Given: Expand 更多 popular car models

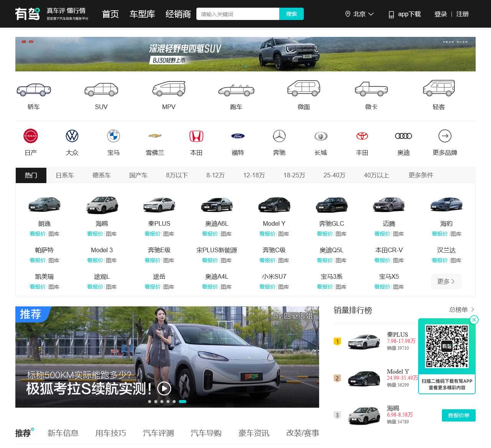Looking at the screenshot, I should 447,281.
